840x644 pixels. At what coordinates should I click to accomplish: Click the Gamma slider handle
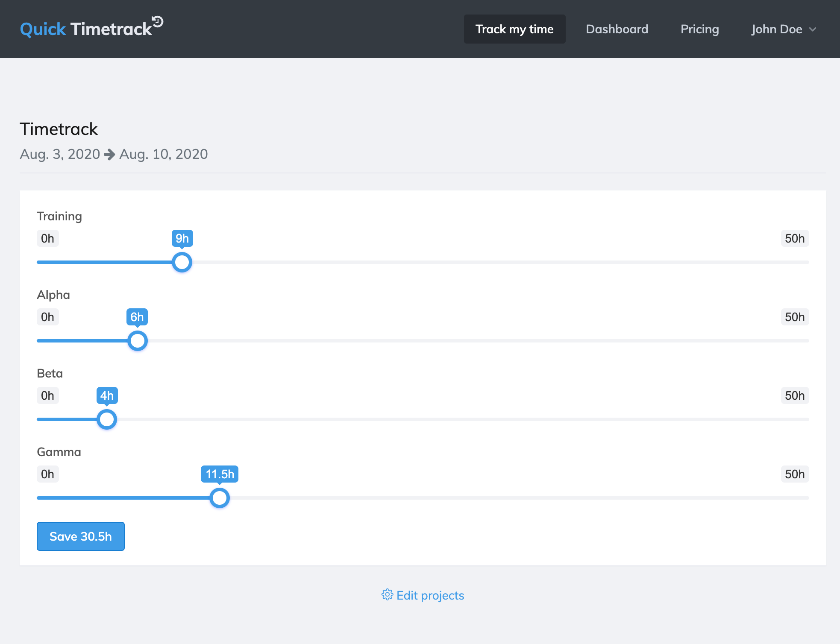click(x=220, y=498)
